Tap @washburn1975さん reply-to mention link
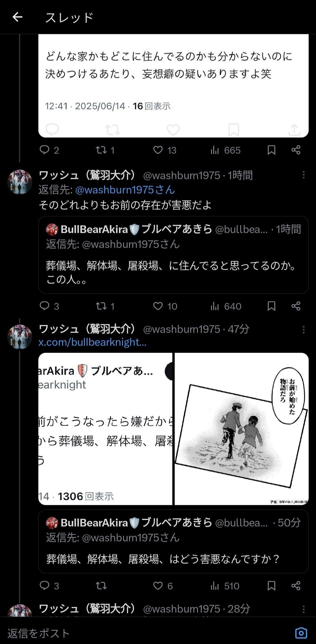316x644 pixels. [125, 190]
